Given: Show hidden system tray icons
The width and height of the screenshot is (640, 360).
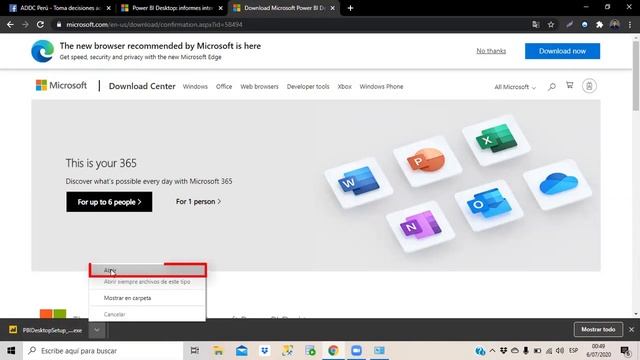Looking at the screenshot, I should (492, 351).
